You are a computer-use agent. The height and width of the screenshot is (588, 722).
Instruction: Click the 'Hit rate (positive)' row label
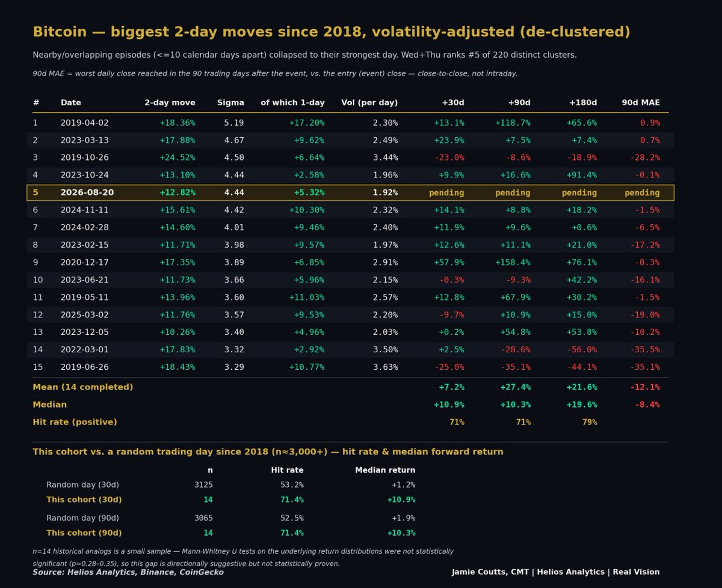[75, 422]
